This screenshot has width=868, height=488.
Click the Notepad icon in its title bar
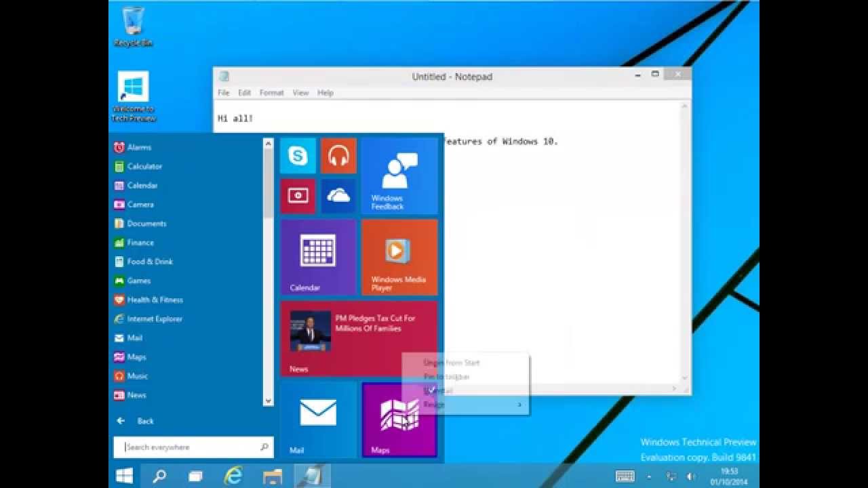click(224, 77)
